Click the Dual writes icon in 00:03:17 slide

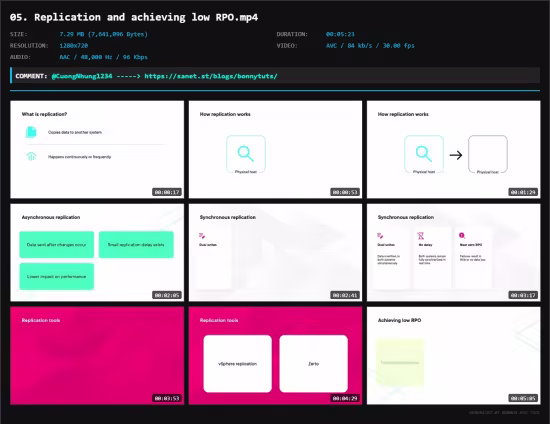point(380,236)
